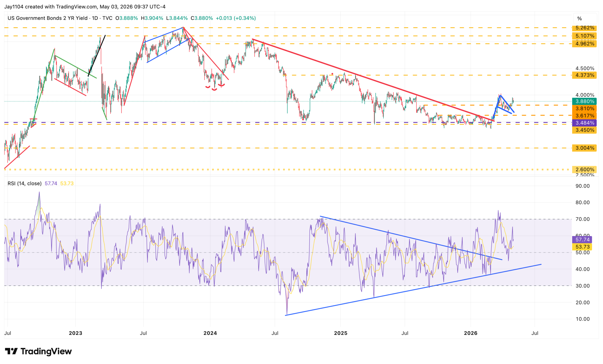Viewport: 603px width, 364px height.
Task: Click the 30.00 tick on the RSI axis
Action: pos(583,286)
